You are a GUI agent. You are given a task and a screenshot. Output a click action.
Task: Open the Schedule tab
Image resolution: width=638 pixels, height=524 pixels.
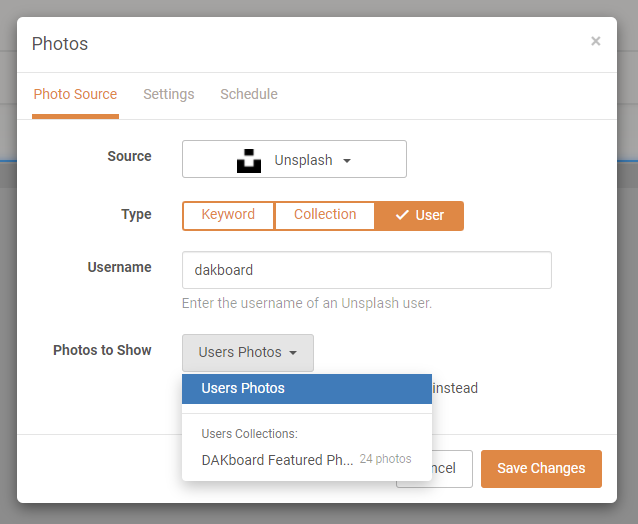pos(249,94)
